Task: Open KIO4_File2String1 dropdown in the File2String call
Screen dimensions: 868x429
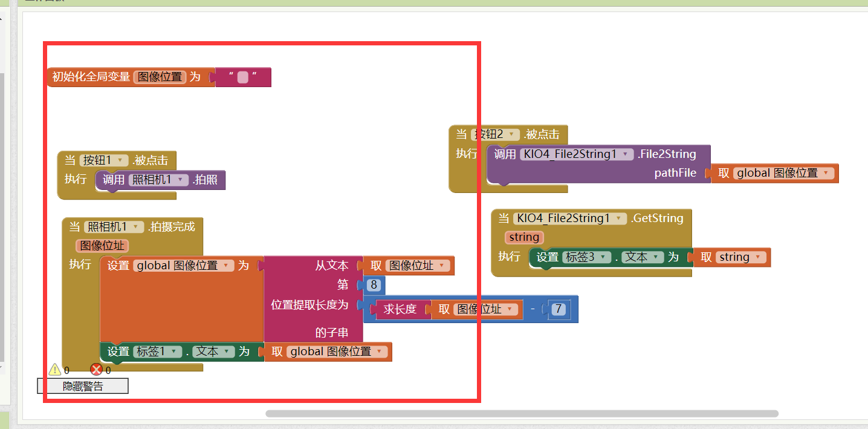Action: (x=627, y=155)
